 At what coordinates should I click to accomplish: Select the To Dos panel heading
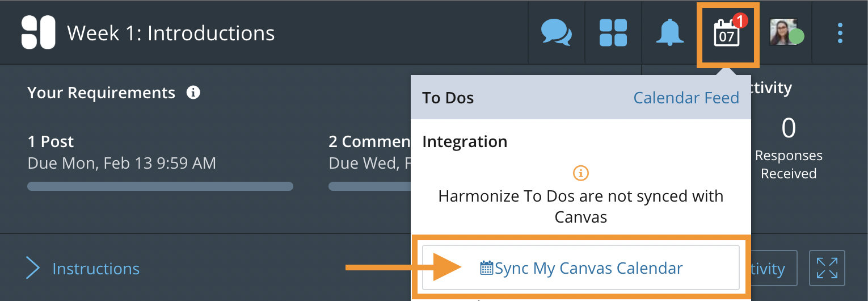coord(448,98)
